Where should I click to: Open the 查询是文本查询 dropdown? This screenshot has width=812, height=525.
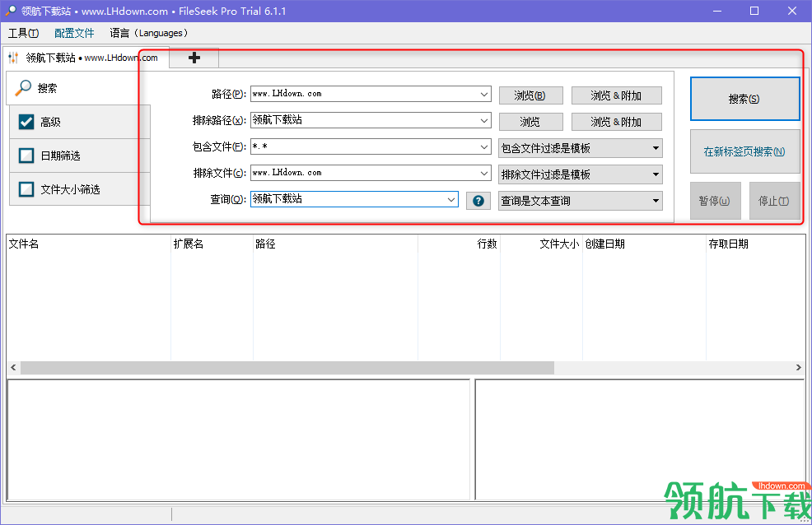coord(580,202)
